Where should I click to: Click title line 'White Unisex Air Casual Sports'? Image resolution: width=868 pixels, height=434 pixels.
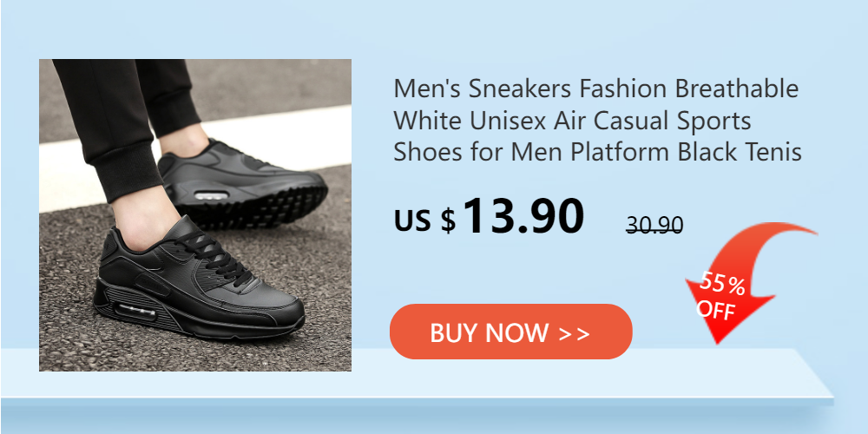pos(572,120)
